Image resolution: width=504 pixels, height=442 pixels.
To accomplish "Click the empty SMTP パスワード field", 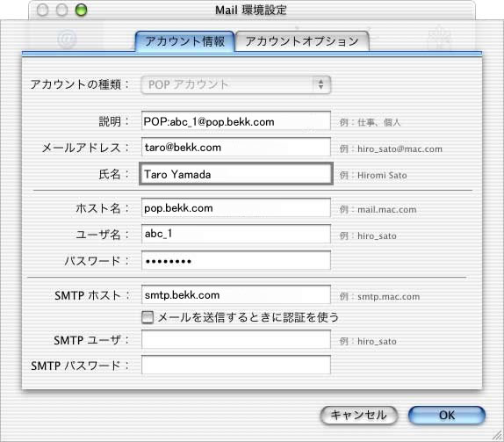I will (236, 365).
